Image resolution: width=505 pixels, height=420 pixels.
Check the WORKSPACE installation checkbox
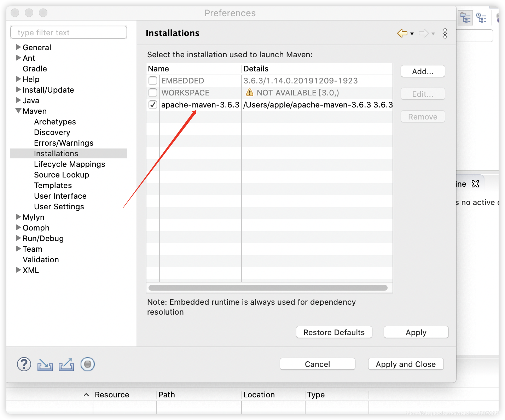tap(153, 93)
